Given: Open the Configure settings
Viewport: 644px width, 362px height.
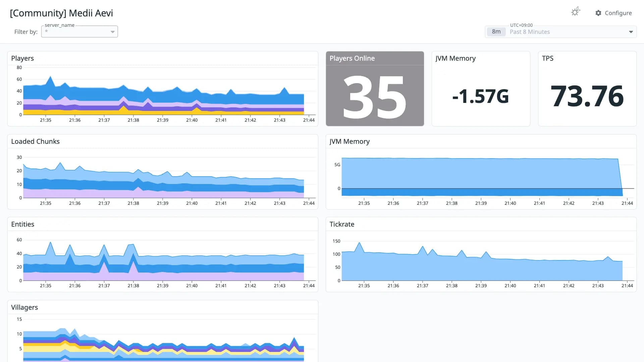Looking at the screenshot, I should coord(613,13).
